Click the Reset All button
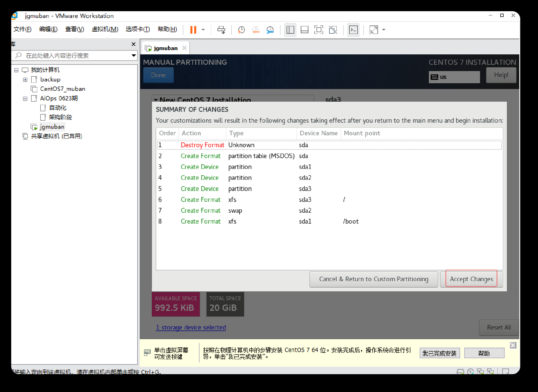 point(499,328)
